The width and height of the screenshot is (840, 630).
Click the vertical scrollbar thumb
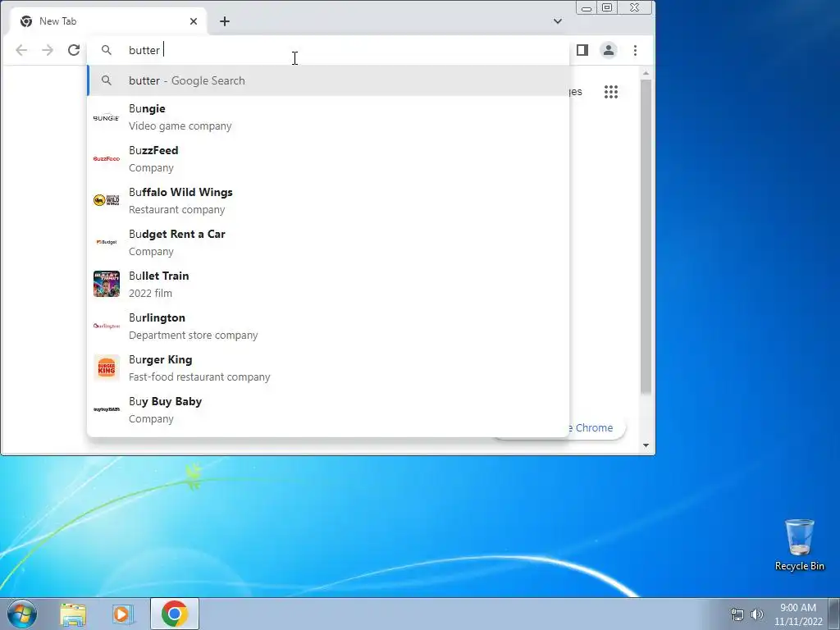[646, 237]
